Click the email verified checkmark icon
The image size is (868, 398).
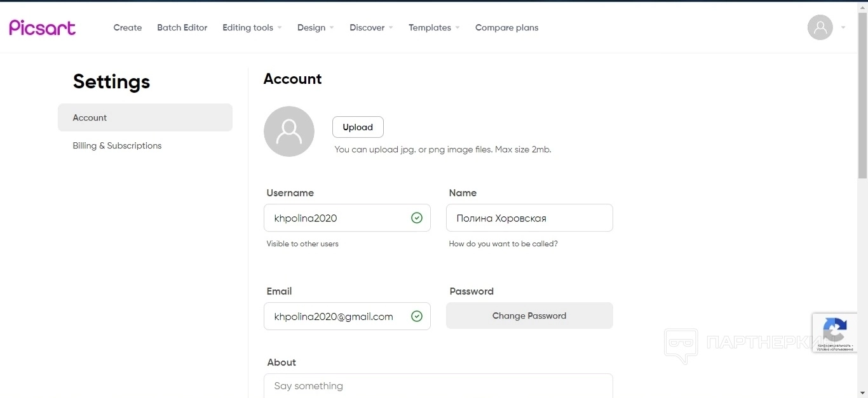(417, 316)
